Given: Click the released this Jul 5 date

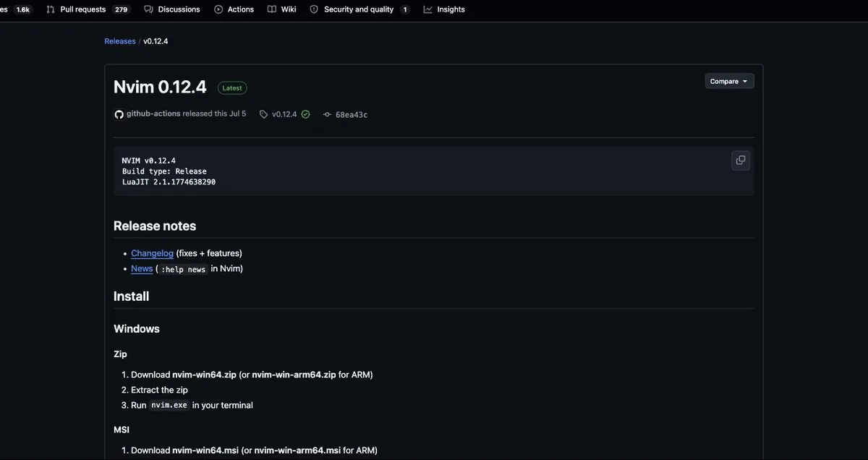Looking at the screenshot, I should coord(215,114).
